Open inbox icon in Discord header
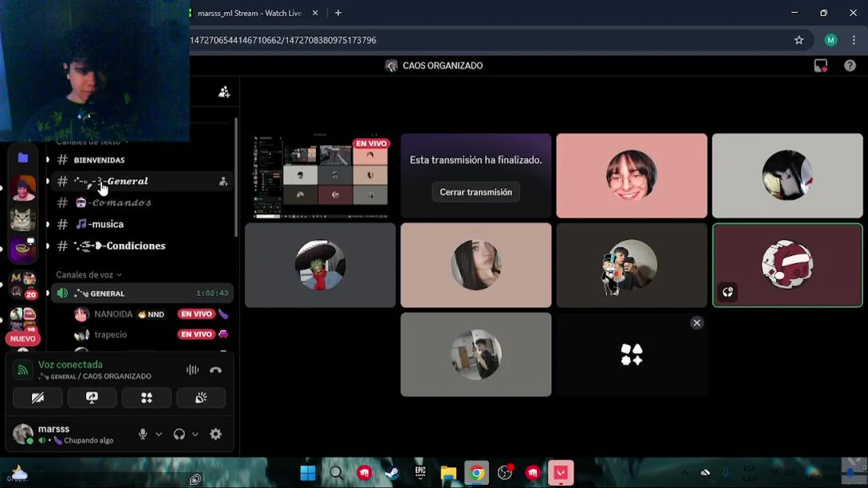868x488 pixels. click(x=821, y=66)
